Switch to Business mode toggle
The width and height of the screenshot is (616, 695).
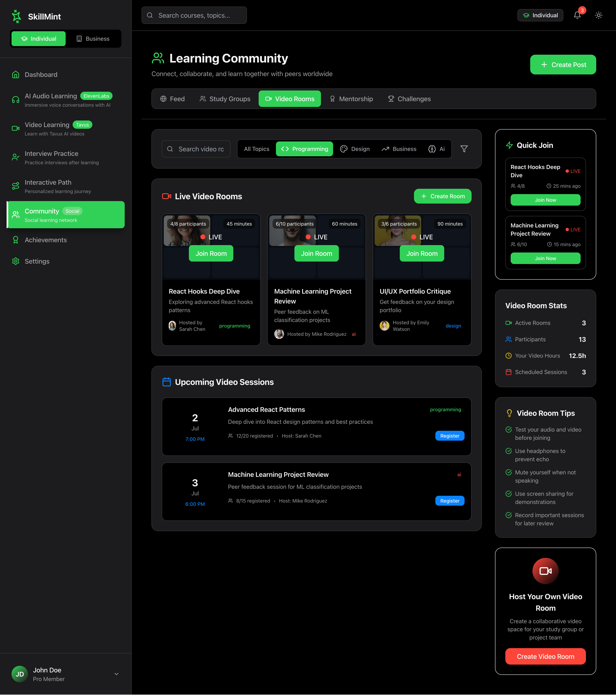pos(93,39)
